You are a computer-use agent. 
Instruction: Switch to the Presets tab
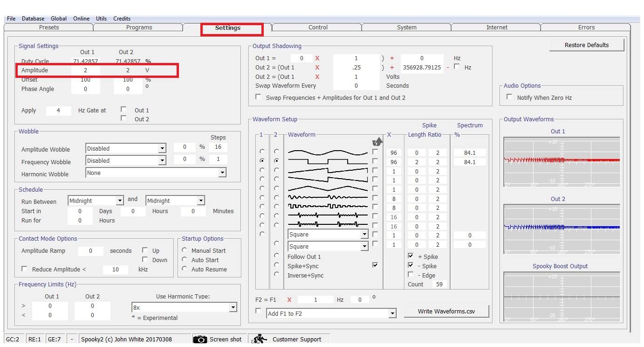49,28
